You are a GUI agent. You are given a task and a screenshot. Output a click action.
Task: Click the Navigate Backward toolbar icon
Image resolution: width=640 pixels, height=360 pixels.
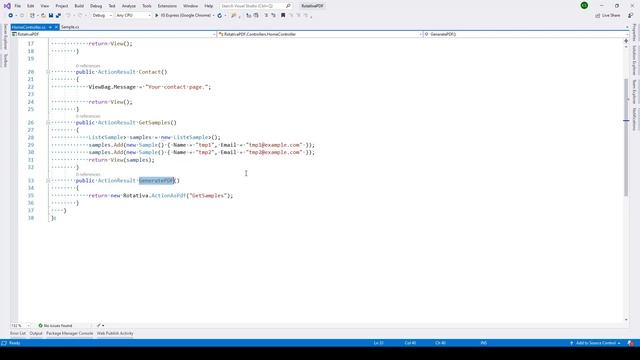(x=10, y=16)
